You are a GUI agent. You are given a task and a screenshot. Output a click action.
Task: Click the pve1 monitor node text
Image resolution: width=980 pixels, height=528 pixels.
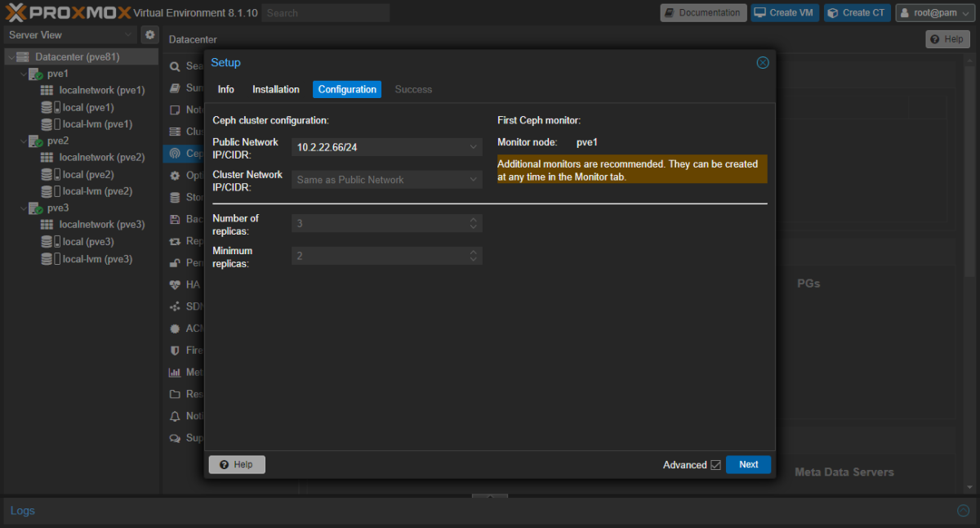(587, 142)
